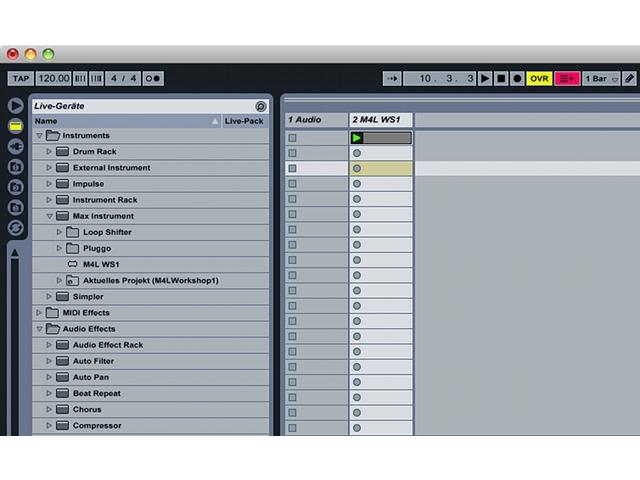Expand the Drum Rack item

click(x=49, y=151)
